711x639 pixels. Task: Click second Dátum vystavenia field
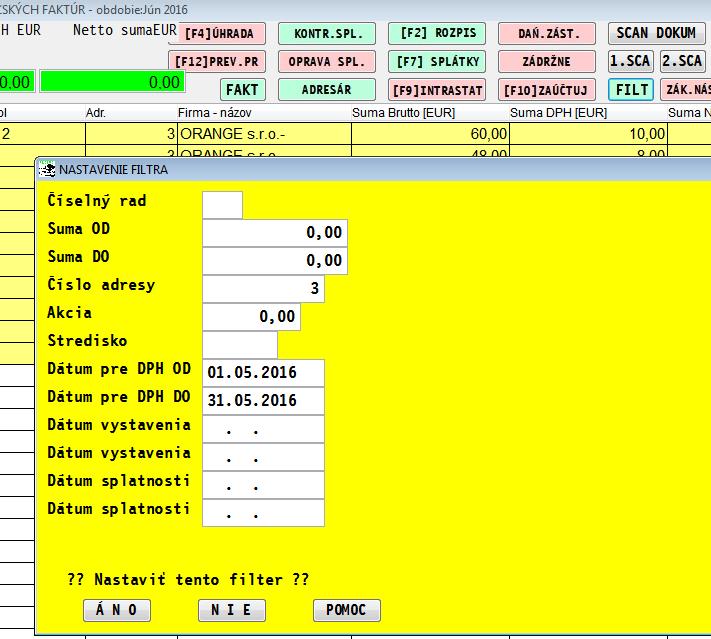point(263,457)
